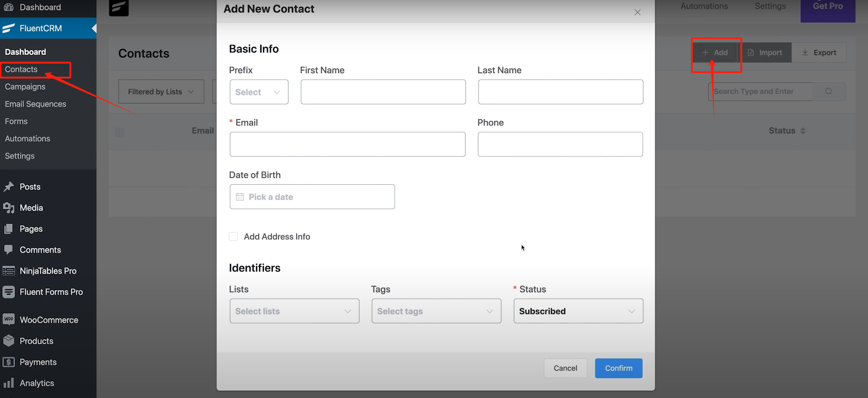This screenshot has height=398, width=868.
Task: Click the Media icon in sidebar
Action: pyautogui.click(x=9, y=208)
